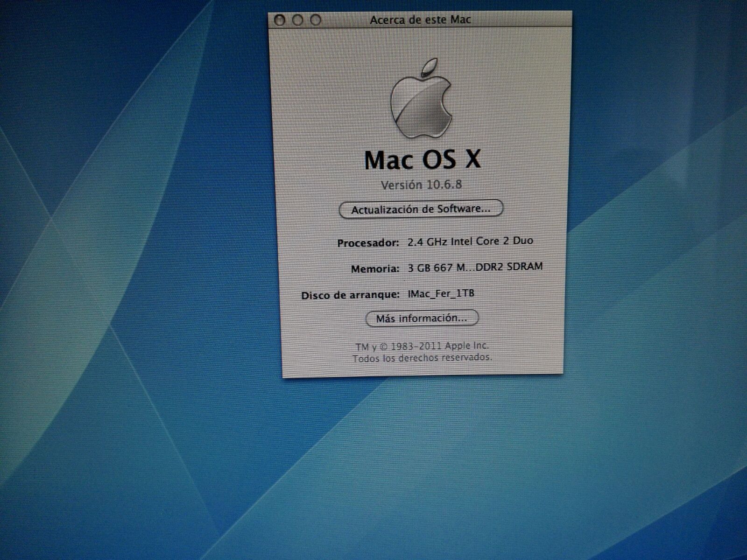747x560 pixels.
Task: Select the Mac OS X heading
Action: click(422, 160)
